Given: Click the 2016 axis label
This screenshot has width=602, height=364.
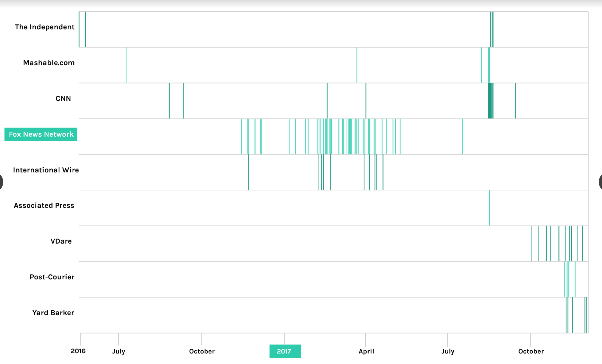Looking at the screenshot, I should [x=78, y=351].
